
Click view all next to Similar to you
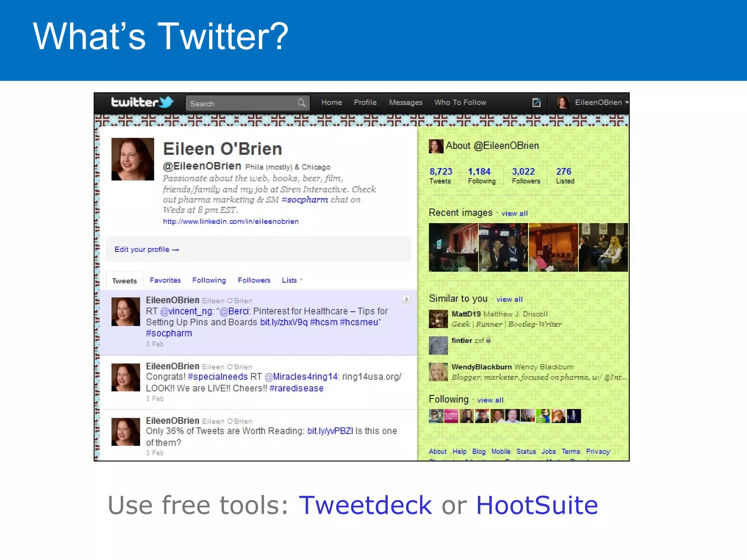pyautogui.click(x=509, y=299)
